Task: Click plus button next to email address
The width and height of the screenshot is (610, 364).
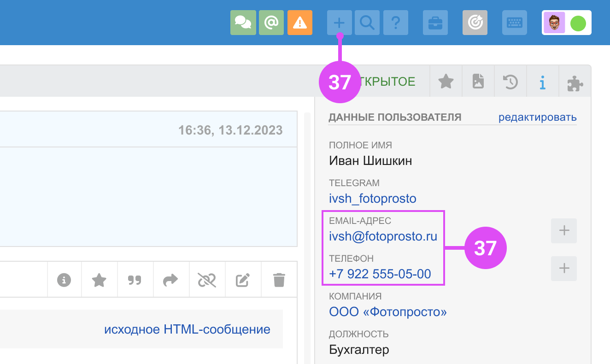Action: pos(564,230)
